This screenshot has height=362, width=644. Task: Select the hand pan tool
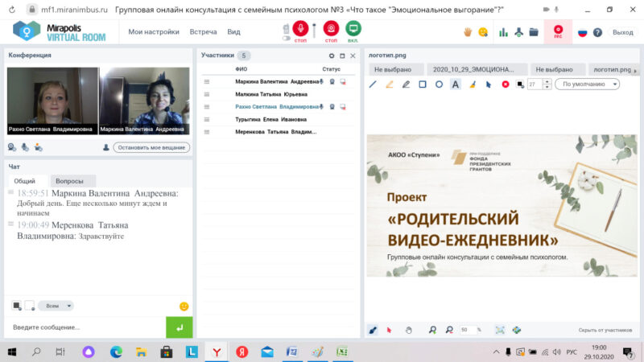click(x=408, y=330)
